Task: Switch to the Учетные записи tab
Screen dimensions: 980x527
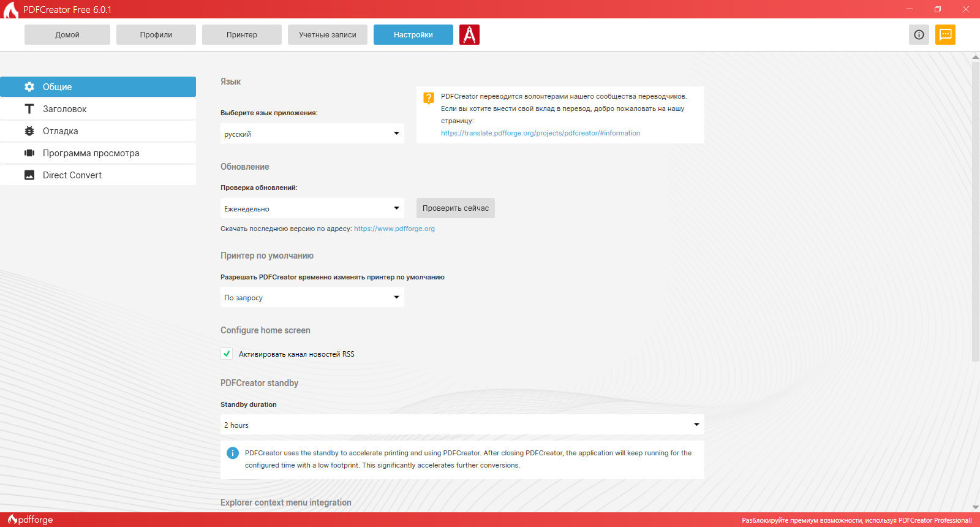Action: pos(328,35)
